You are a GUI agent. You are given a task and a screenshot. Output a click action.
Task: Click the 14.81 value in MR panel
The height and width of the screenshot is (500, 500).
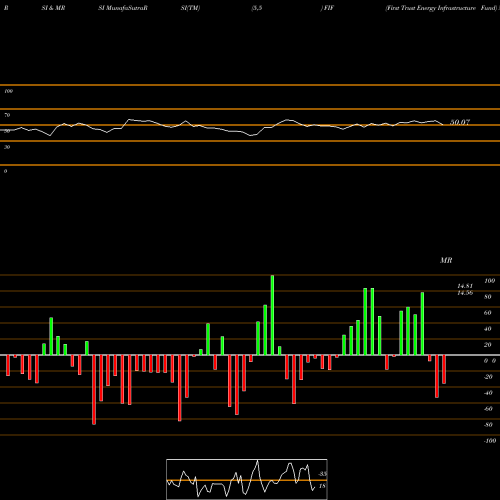pos(465,286)
